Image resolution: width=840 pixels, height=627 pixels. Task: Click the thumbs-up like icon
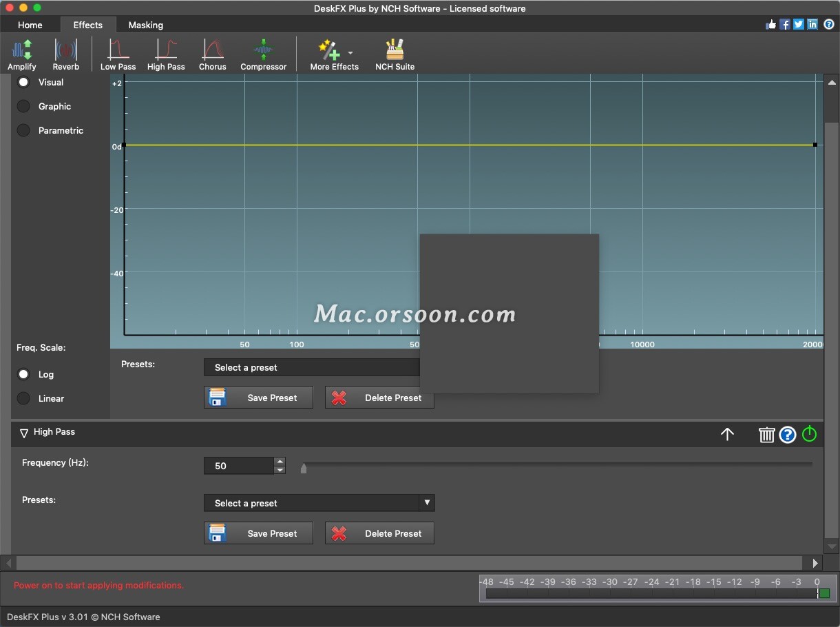click(770, 24)
